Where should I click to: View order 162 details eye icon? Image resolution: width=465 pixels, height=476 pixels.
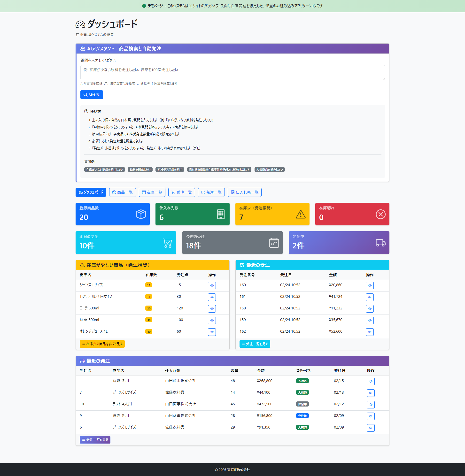pos(370,332)
